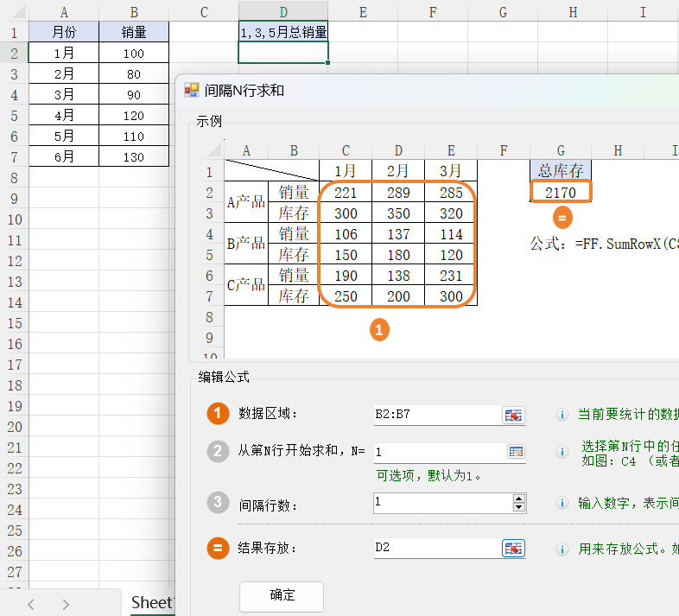The width and height of the screenshot is (679, 616).
Task: Click info icon beside 结果存放 field
Action: [x=562, y=549]
